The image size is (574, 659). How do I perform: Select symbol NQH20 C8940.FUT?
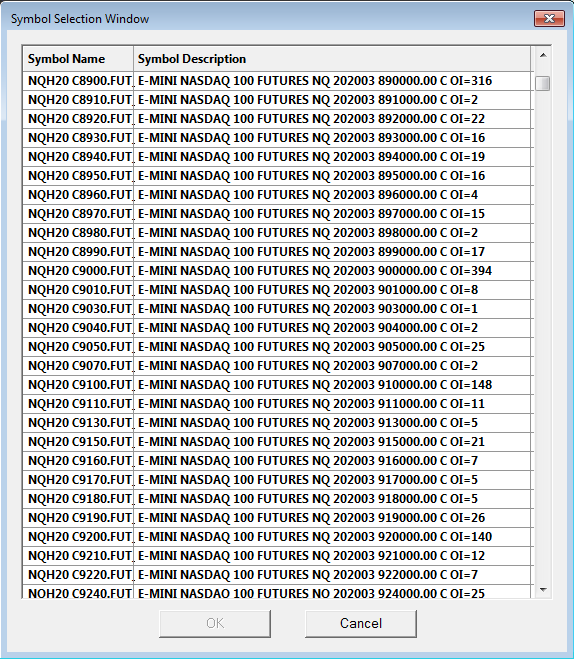click(78, 157)
